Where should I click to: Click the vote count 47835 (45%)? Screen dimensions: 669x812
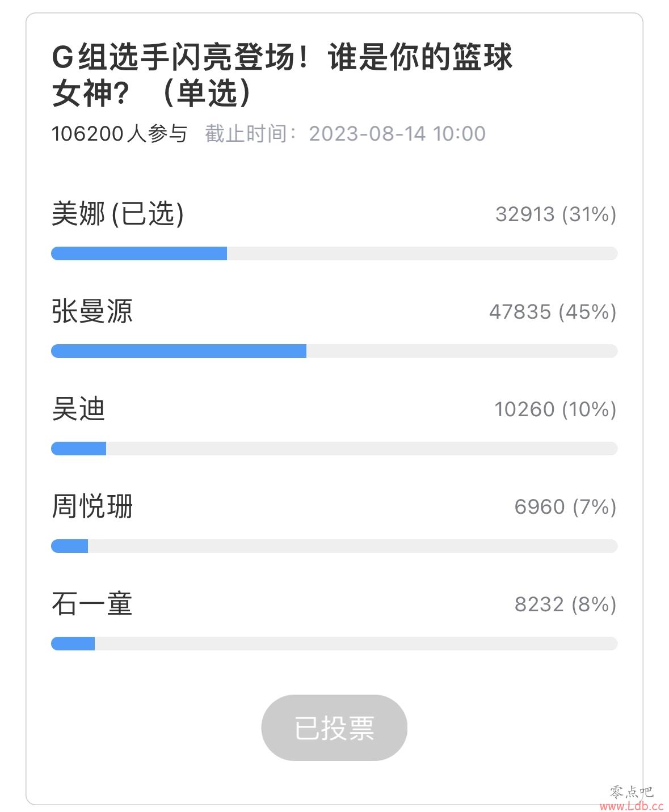click(553, 312)
